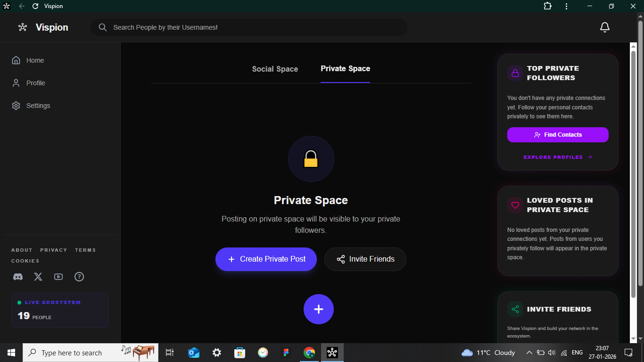Click the yellow padlock Private Space icon
The image size is (644, 362).
click(311, 159)
